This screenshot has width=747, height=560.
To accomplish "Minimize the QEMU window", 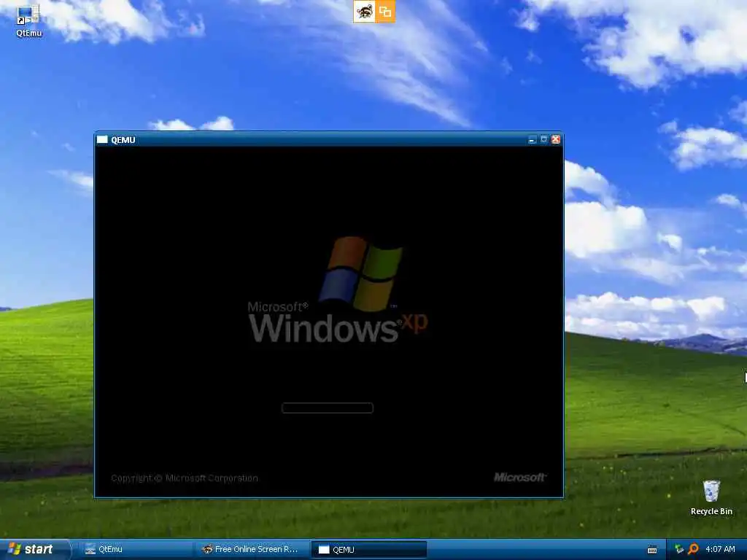I will (x=532, y=139).
